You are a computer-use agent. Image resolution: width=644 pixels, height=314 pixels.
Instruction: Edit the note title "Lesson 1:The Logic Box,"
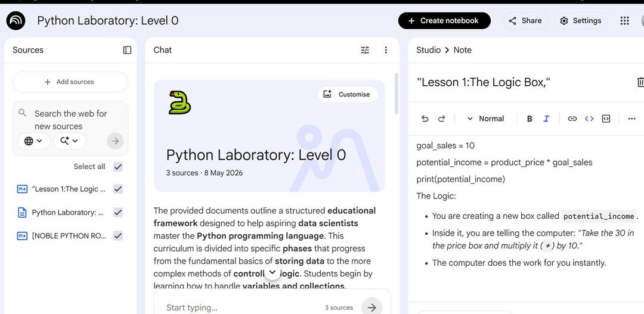click(x=484, y=82)
